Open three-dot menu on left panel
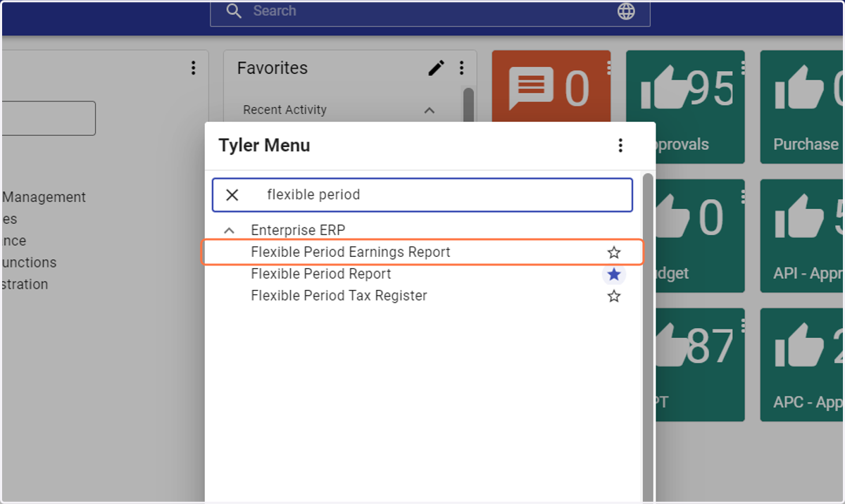 click(x=194, y=68)
